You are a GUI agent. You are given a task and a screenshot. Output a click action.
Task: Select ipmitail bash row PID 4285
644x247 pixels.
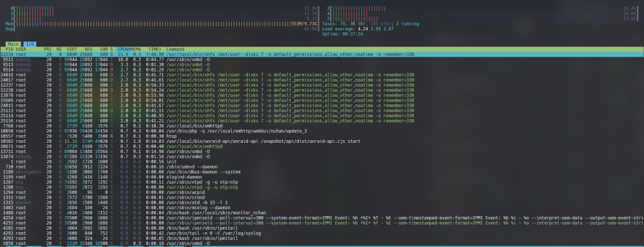click(x=322, y=228)
